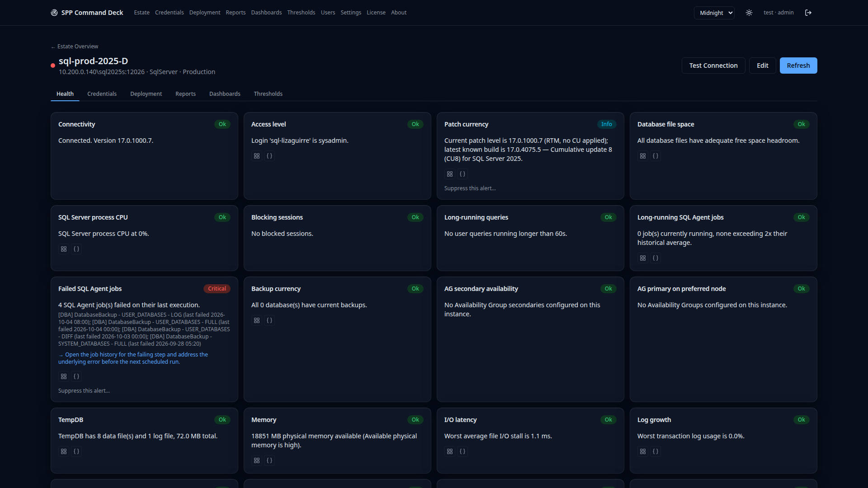
Task: Open grid view icon in Access level card
Action: pyautogui.click(x=257, y=156)
